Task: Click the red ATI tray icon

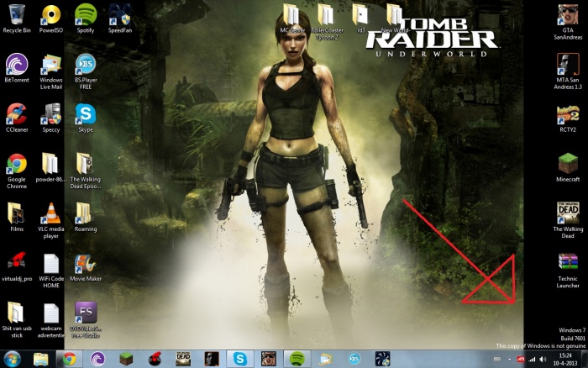Action: coord(521,360)
